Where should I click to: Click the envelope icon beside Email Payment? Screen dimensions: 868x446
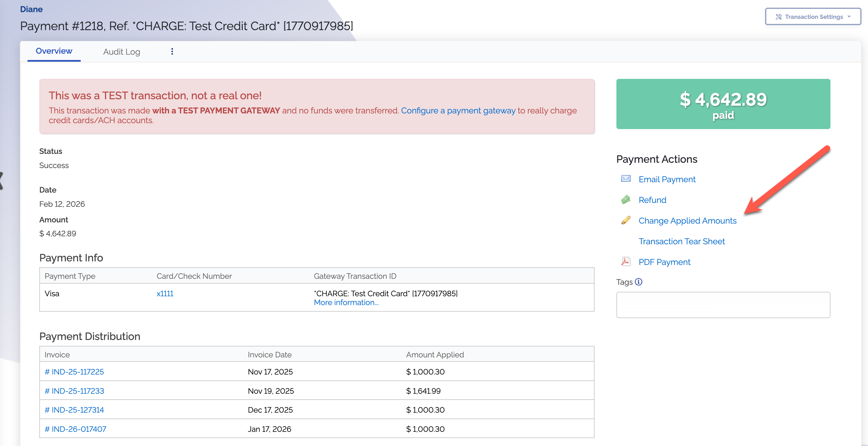coord(625,179)
